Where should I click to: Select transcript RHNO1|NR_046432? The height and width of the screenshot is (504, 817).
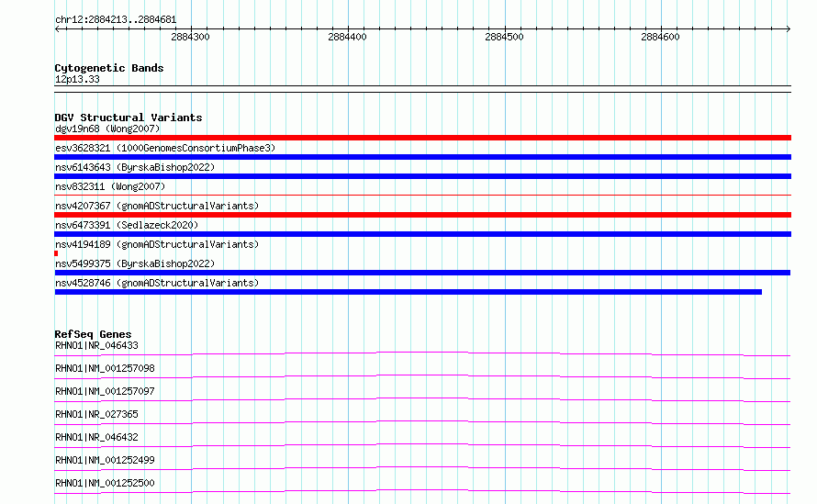96,437
